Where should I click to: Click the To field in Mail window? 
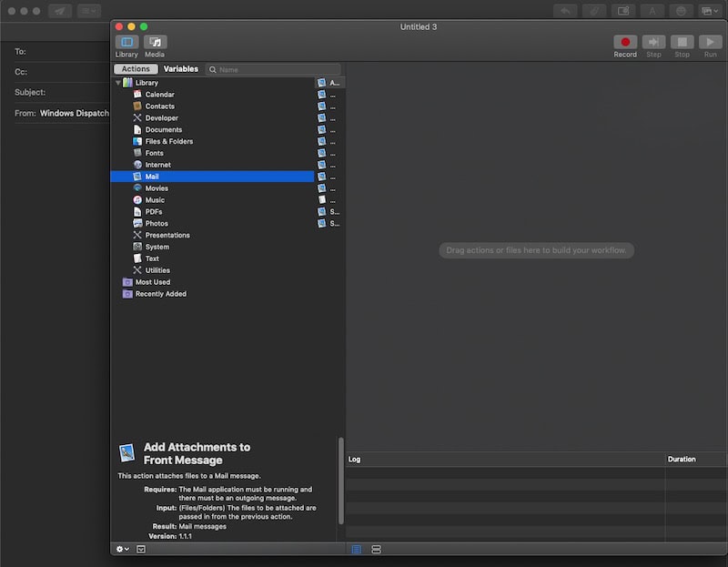(x=61, y=52)
